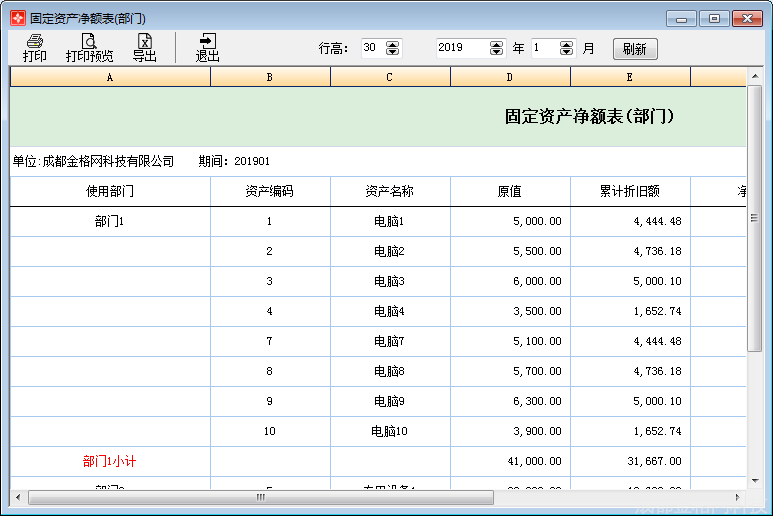Open 打印预览 print preview

(x=89, y=47)
